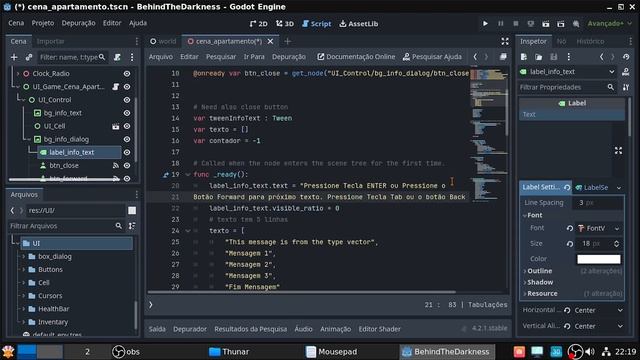Show btn_close signal connections icon
Image resolution: width=640 pixels, height=360 pixels.
[116, 165]
